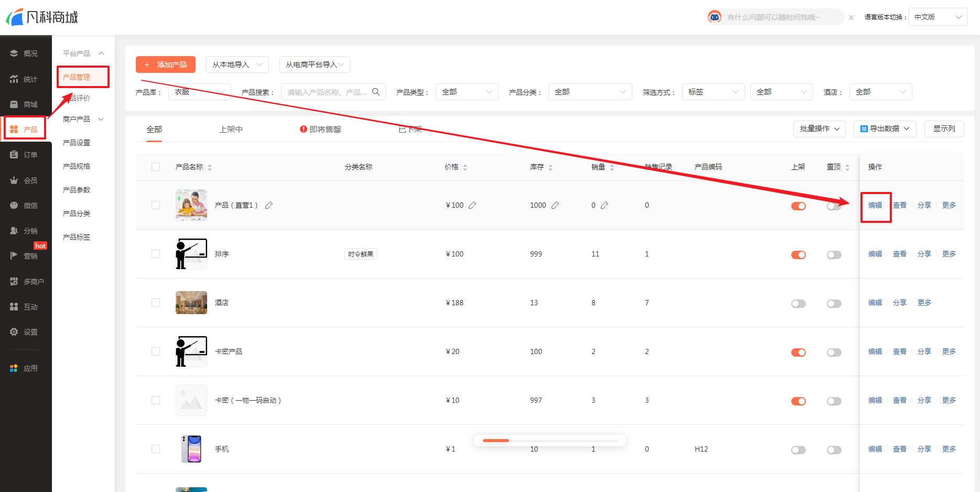980x492 pixels.
Task: Open the 中文版 language dropdown
Action: [938, 17]
